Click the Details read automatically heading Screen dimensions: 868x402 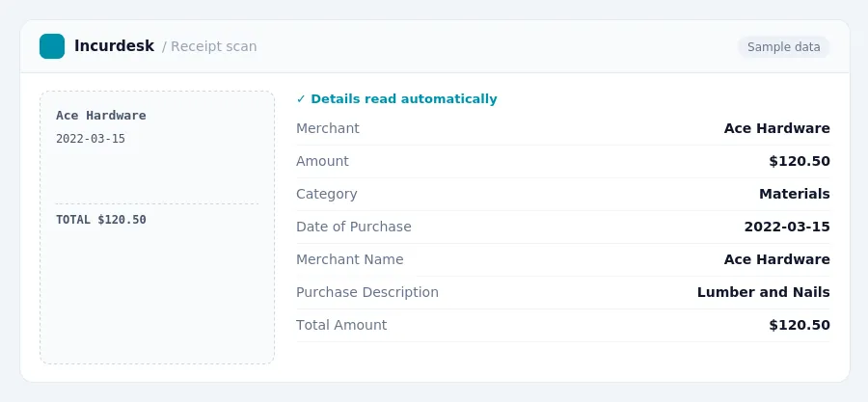[403, 99]
